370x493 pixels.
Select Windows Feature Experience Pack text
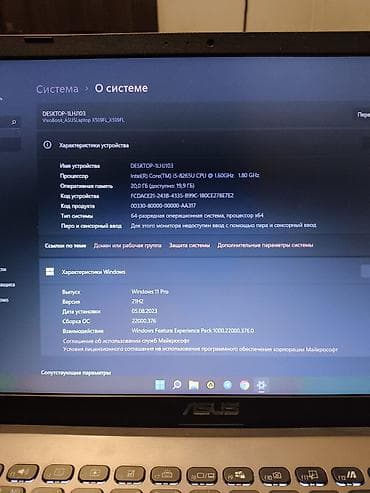193,330
